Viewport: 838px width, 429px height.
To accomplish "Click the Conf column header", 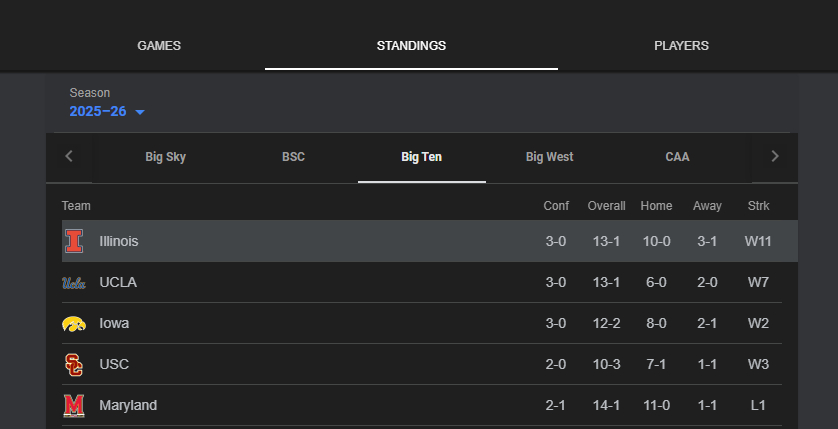I will 556,206.
